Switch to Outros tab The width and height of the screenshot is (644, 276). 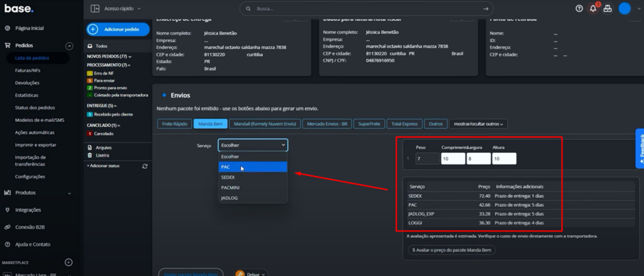coord(436,124)
